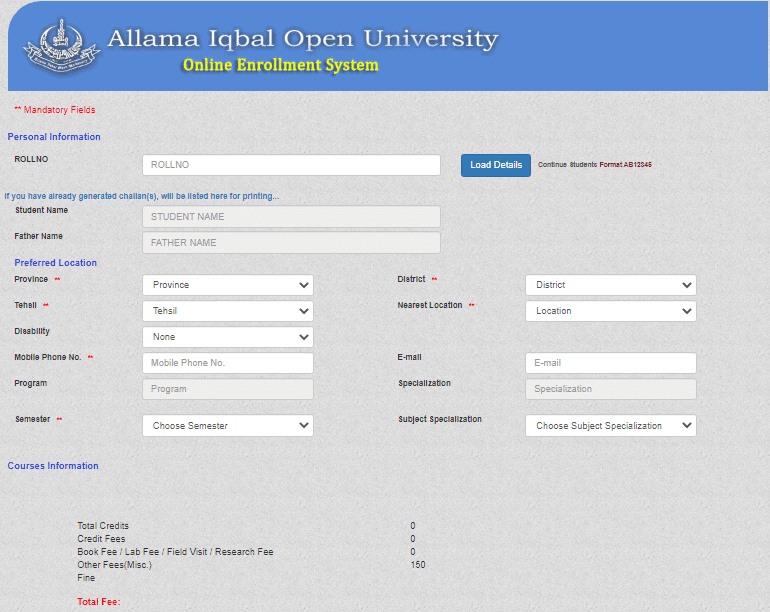Image resolution: width=770 pixels, height=612 pixels.
Task: Click the Credit Fees label
Action: coord(101,539)
